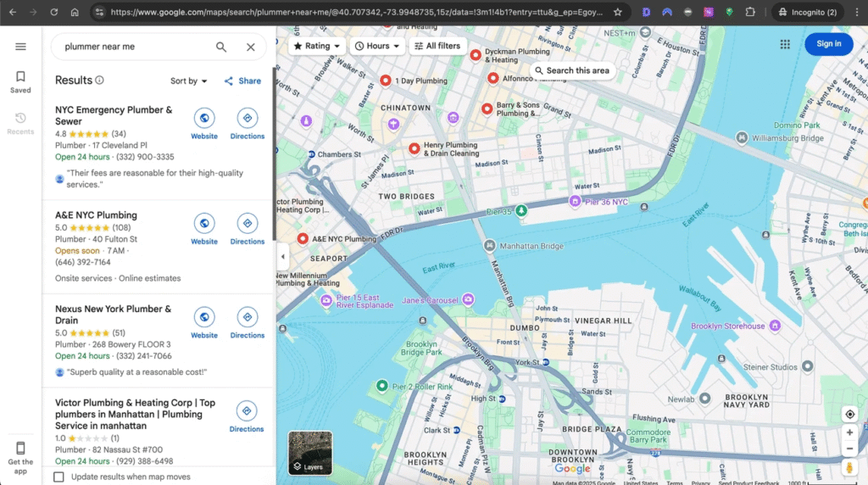
Task: Click the search magnifier icon
Action: 221,47
